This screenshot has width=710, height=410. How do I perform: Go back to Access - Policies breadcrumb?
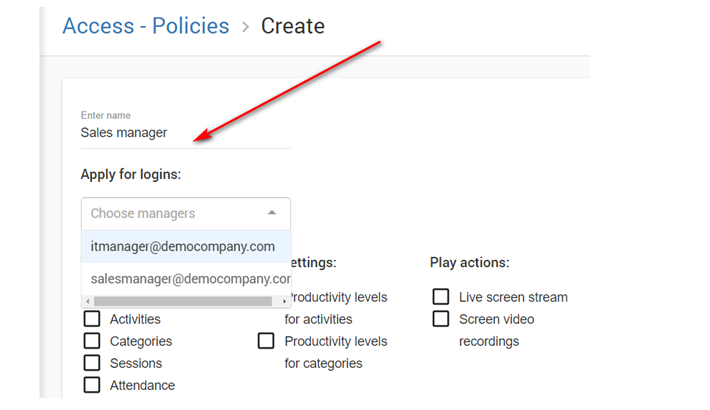145,26
